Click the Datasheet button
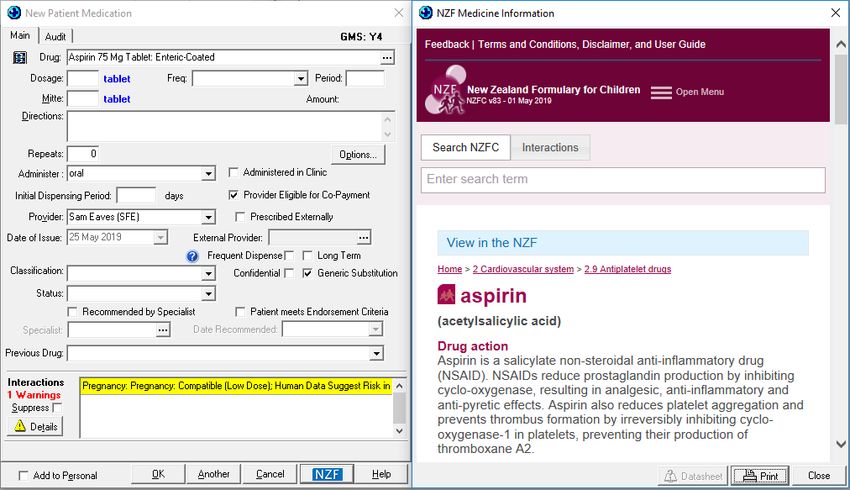Viewport: 850px width, 490px height. coord(693,476)
